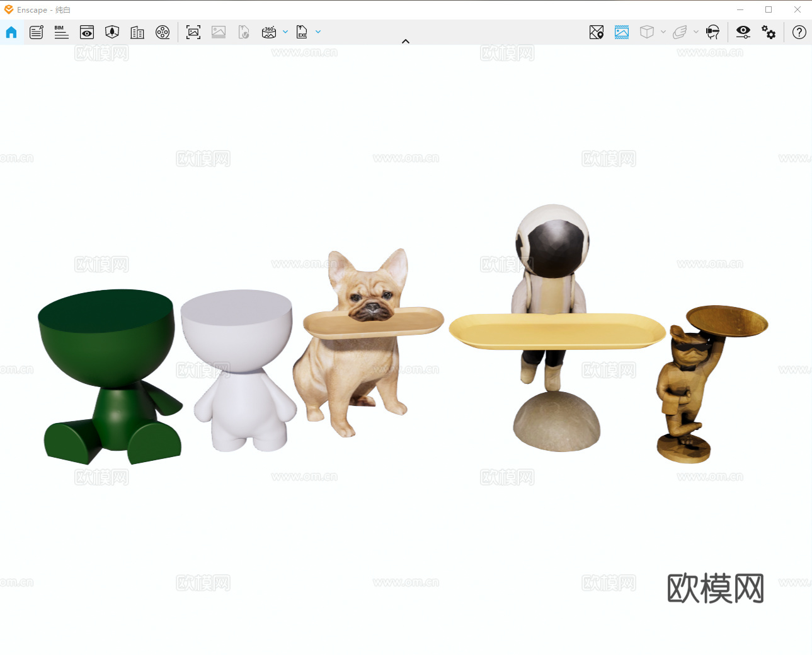
Task: Collapse the toolbar with the up chevron
Action: click(x=406, y=42)
